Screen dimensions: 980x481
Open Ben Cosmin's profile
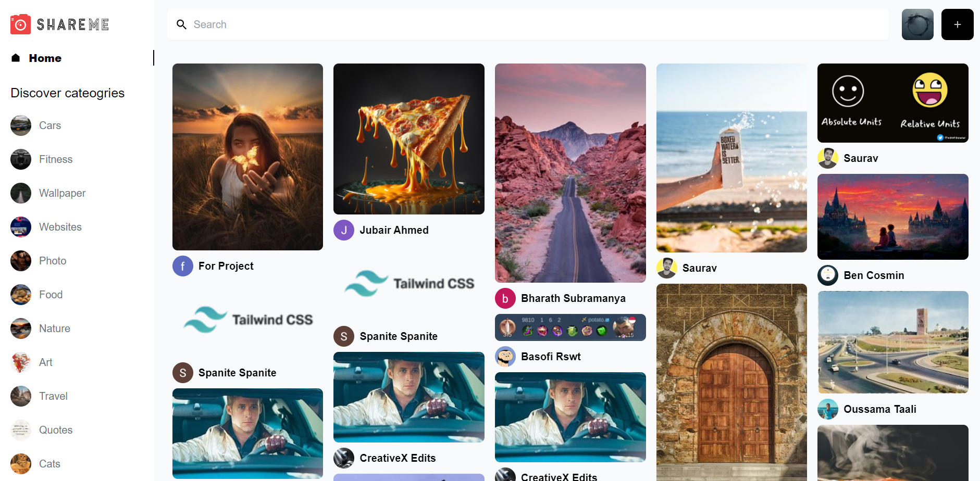[x=874, y=275]
